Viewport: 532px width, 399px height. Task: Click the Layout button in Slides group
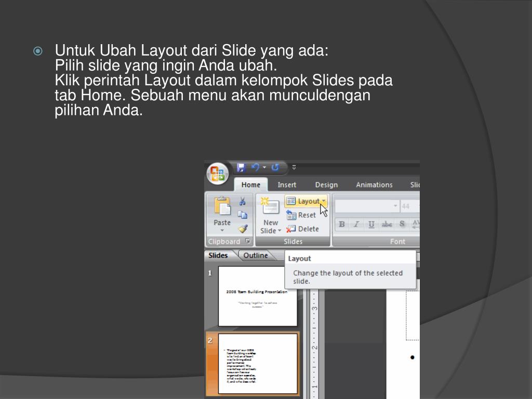(x=307, y=201)
